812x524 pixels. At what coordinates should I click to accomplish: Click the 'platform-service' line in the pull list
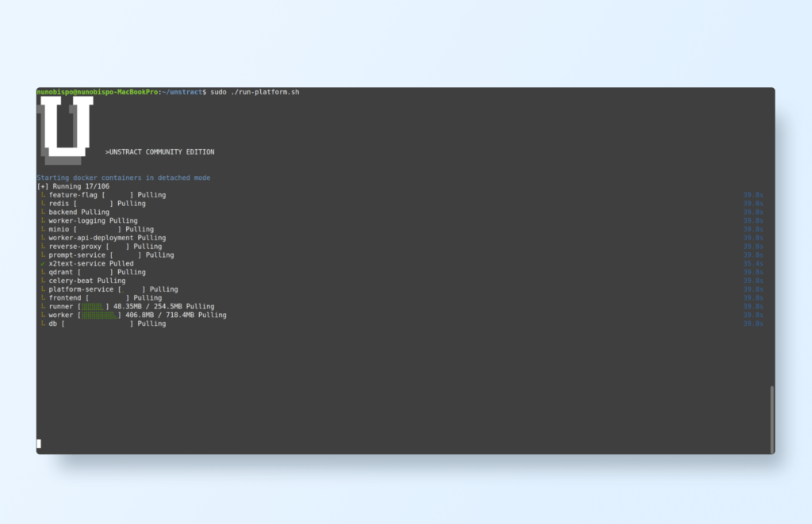coord(81,289)
